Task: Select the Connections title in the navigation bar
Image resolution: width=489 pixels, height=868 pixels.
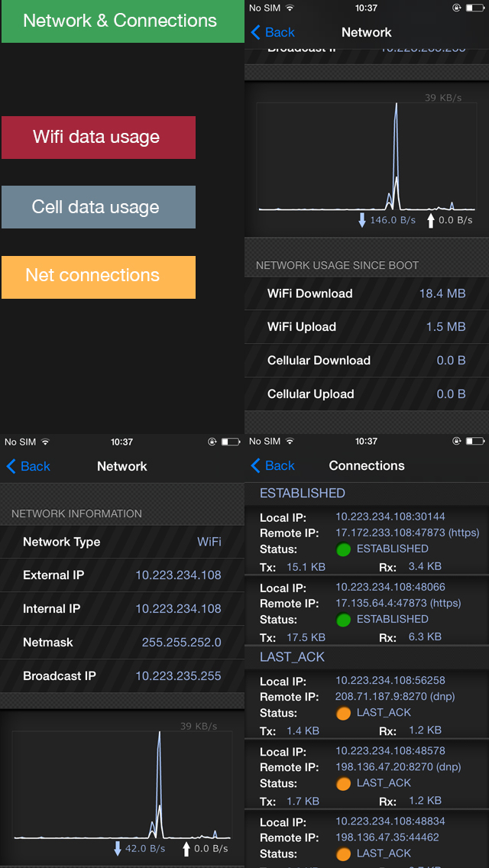Action: coord(366,466)
